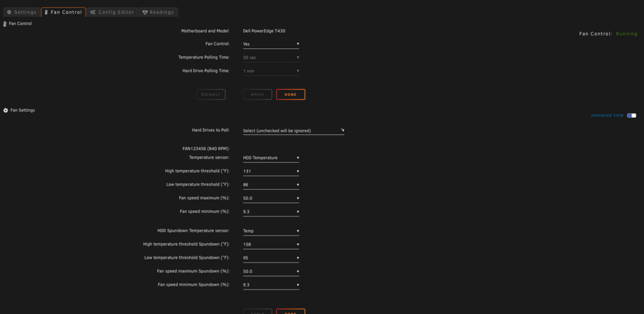The height and width of the screenshot is (314, 644).
Task: Open the Temperature sensor HDD Temperature dropdown
Action: 271,158
